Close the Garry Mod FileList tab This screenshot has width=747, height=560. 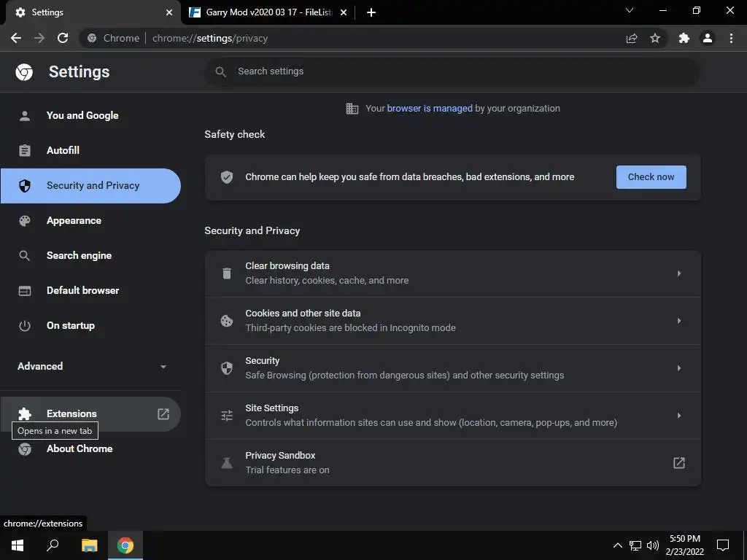pos(344,12)
